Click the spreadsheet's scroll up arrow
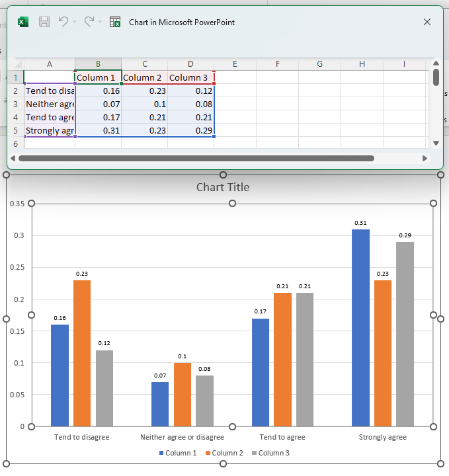 (x=436, y=63)
